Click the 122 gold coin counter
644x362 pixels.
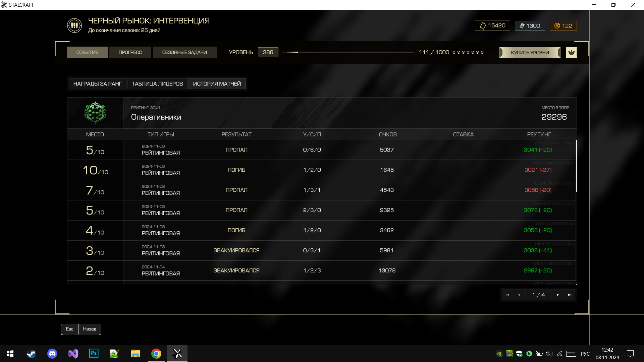coord(563,26)
